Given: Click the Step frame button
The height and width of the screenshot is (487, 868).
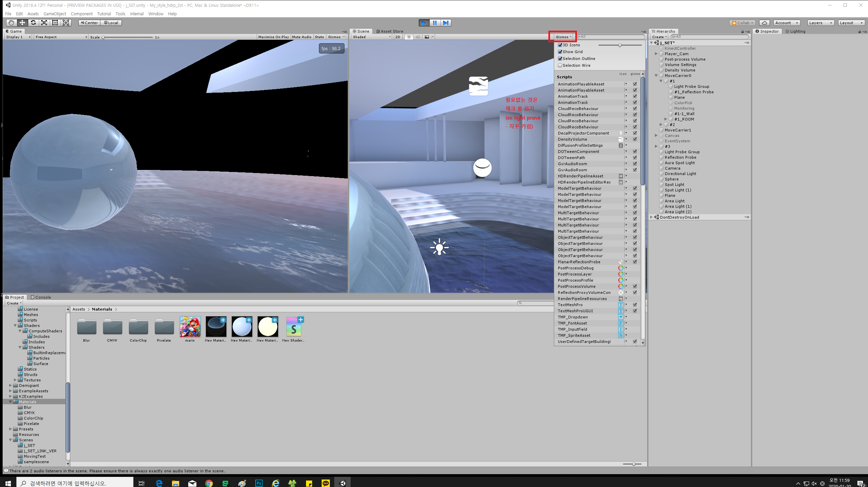Looking at the screenshot, I should (x=446, y=23).
